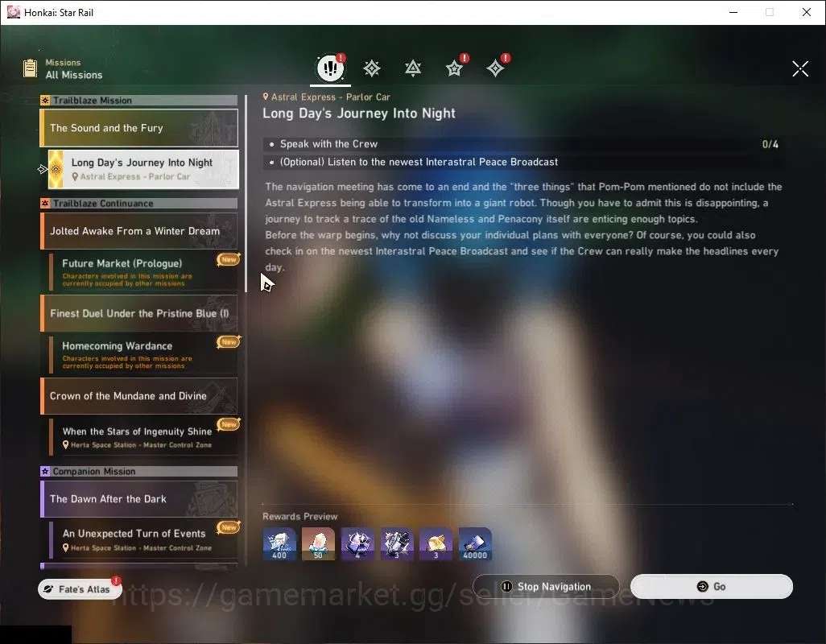
Task: Switch to Trailblaze Mission filter tab
Action: (x=372, y=68)
